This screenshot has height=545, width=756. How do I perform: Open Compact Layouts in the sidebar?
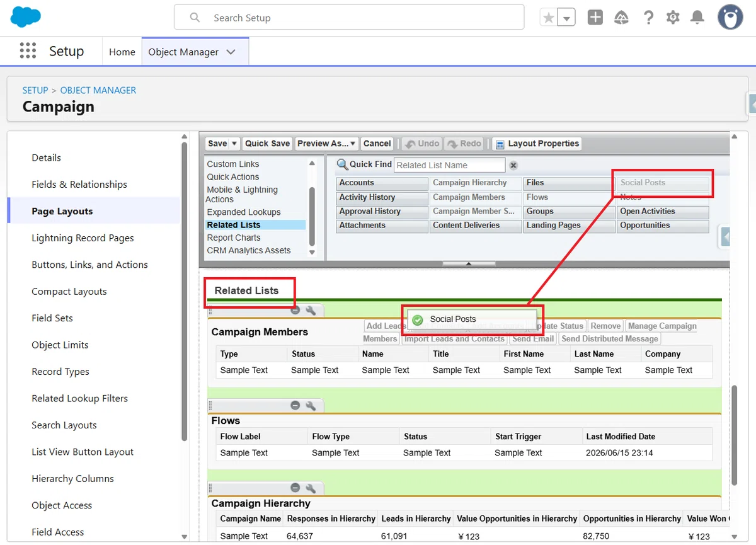69,291
